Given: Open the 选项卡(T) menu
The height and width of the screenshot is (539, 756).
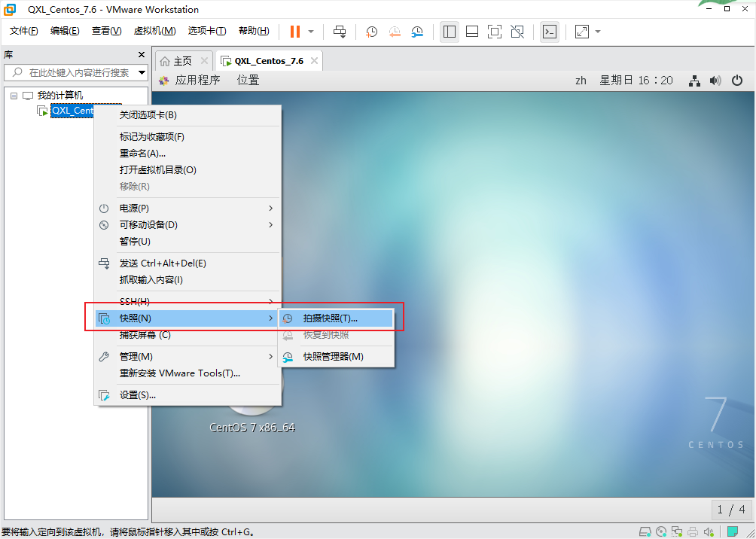Looking at the screenshot, I should tap(207, 31).
